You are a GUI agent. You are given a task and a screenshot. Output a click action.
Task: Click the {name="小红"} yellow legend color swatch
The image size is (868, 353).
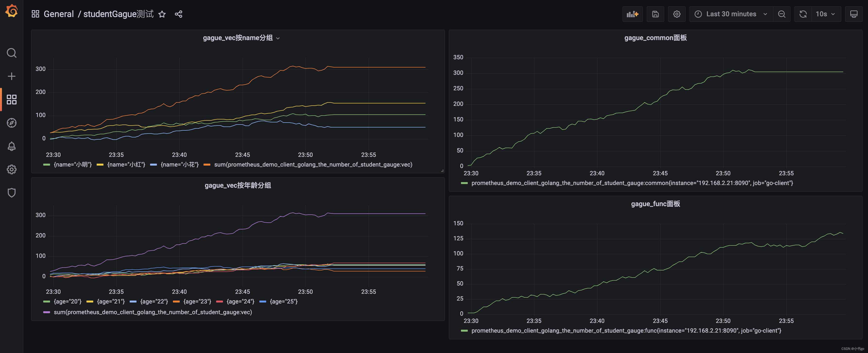tap(100, 165)
